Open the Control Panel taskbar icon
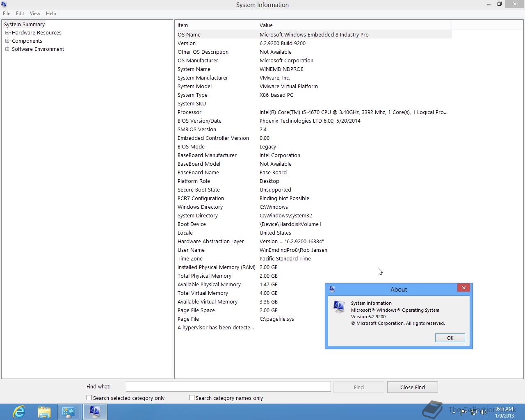The image size is (525, 420). (x=68, y=412)
